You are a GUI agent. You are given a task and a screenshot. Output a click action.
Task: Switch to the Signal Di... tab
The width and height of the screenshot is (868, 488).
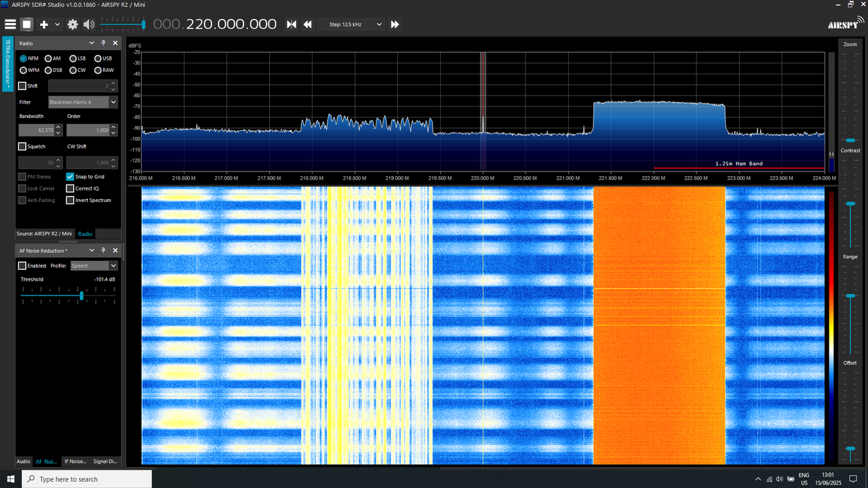[x=106, y=462]
